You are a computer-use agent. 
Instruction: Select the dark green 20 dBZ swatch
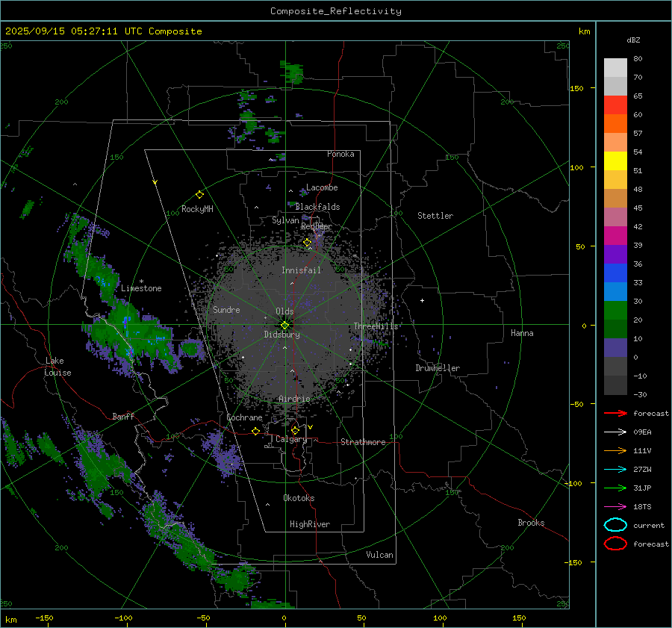[615, 329]
